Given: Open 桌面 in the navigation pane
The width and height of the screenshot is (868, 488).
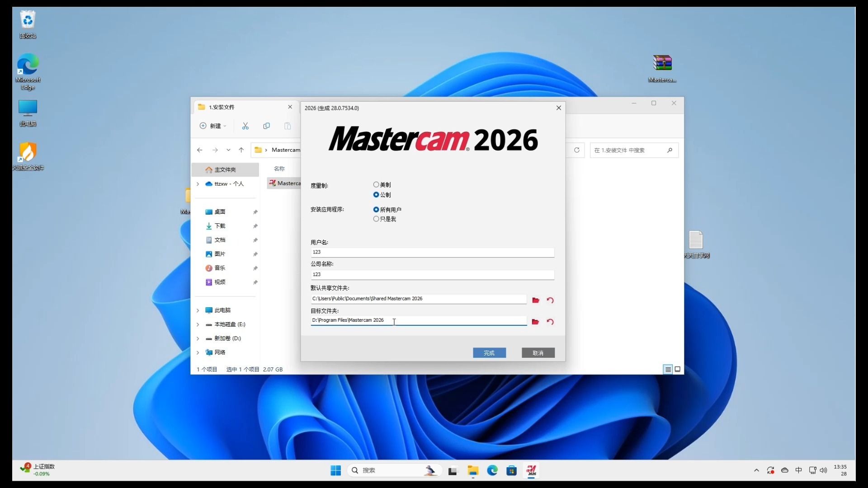Looking at the screenshot, I should [220, 212].
